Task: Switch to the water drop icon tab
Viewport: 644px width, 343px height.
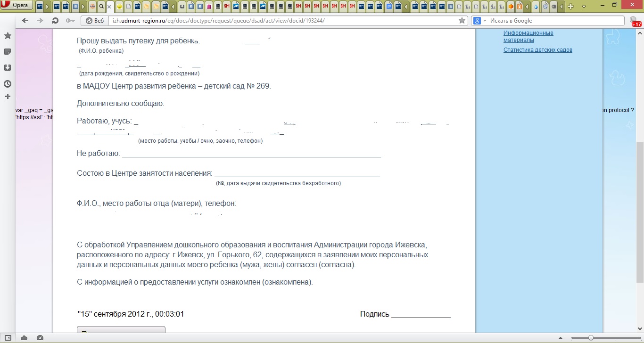Action: (x=536, y=7)
